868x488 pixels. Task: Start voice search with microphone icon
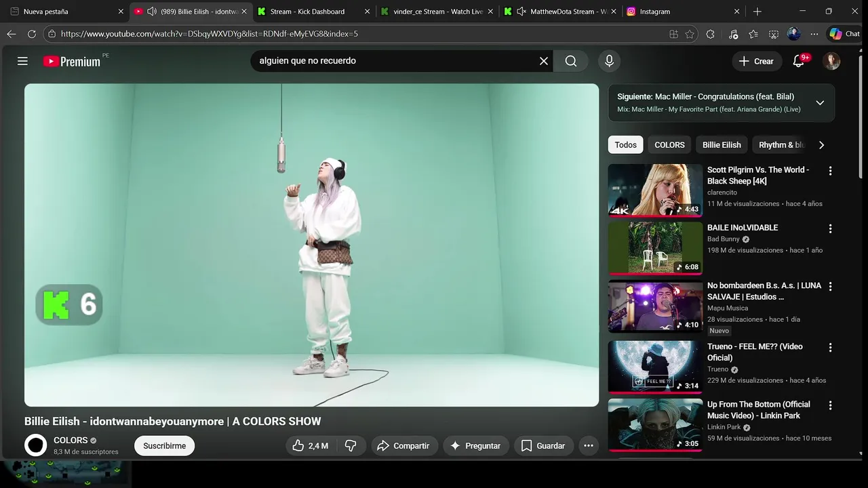(x=609, y=61)
